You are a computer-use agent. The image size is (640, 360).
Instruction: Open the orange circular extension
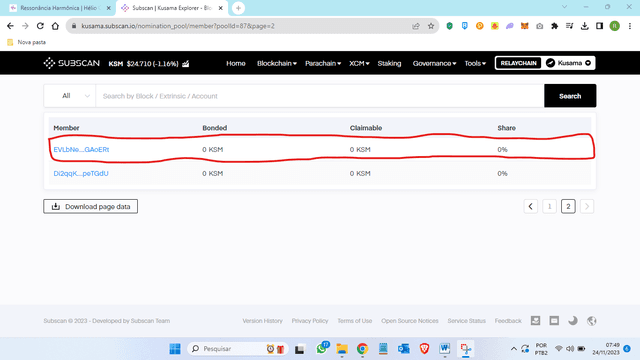[480, 26]
